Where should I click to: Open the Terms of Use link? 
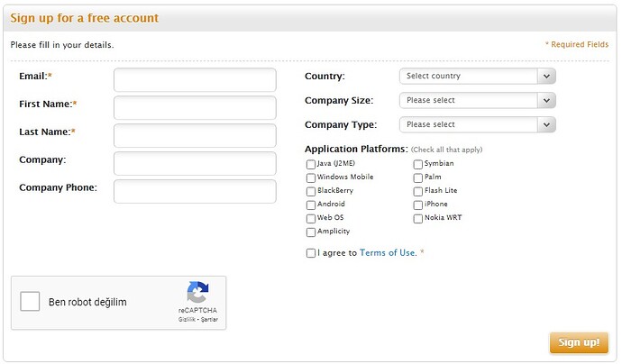(388, 253)
